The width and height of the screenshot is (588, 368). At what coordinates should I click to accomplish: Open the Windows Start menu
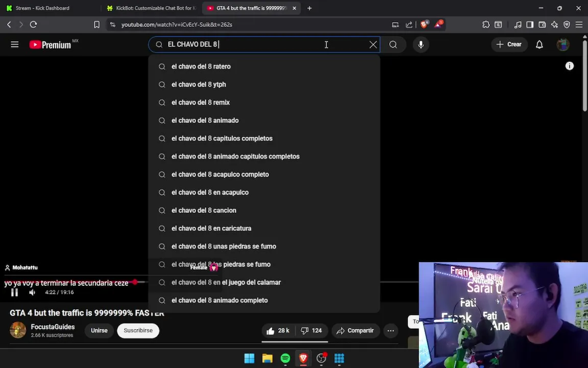[x=249, y=358]
